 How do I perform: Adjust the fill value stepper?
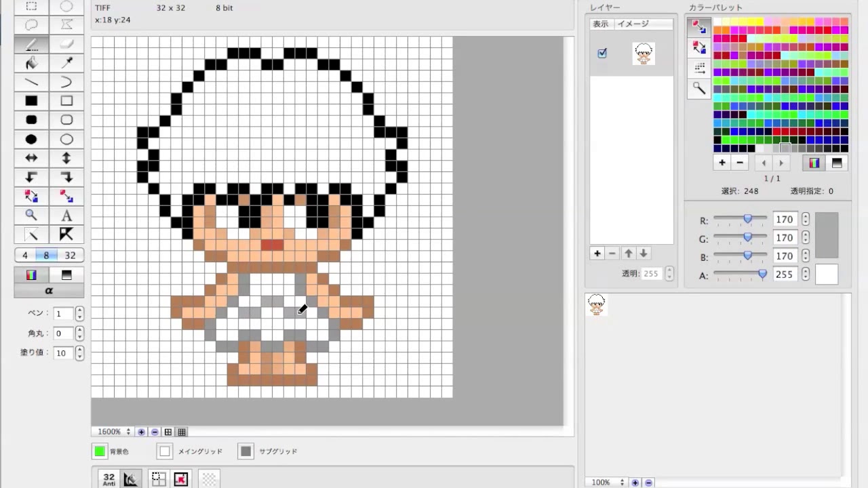click(80, 353)
